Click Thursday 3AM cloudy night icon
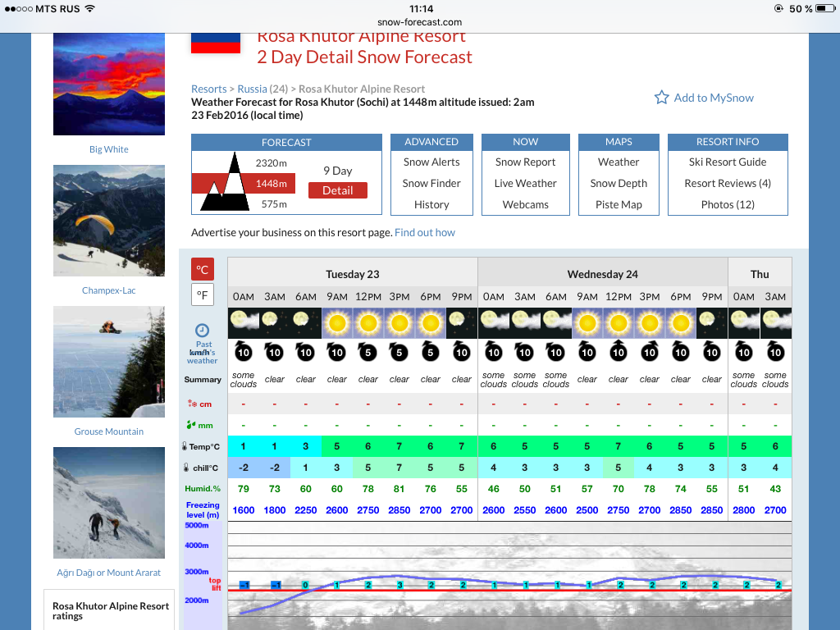 point(775,323)
